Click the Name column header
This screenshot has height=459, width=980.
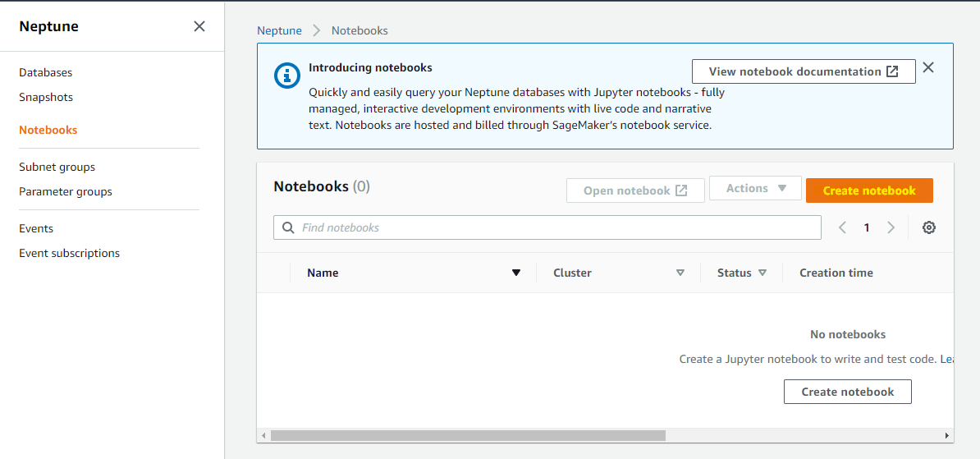coord(323,273)
